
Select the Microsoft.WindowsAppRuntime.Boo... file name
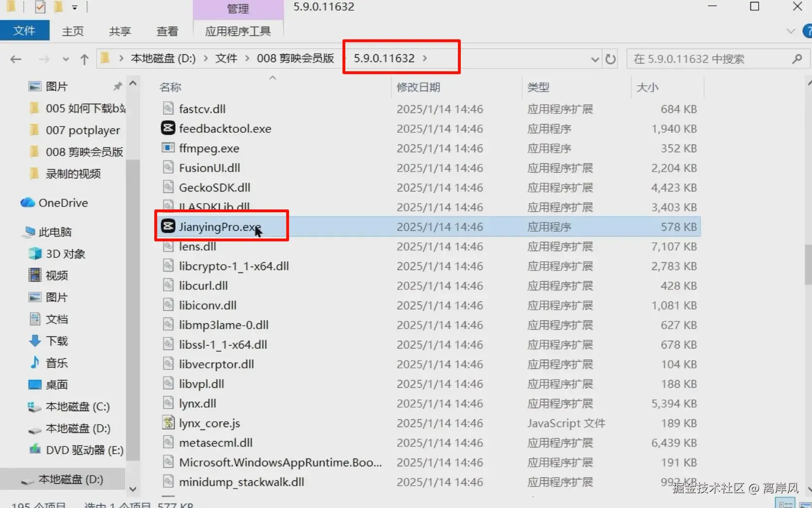(x=280, y=462)
